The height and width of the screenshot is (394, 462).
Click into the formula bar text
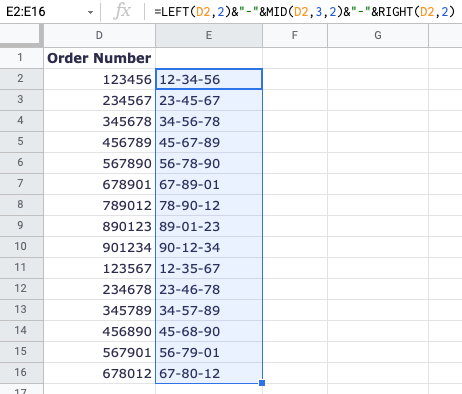click(304, 12)
